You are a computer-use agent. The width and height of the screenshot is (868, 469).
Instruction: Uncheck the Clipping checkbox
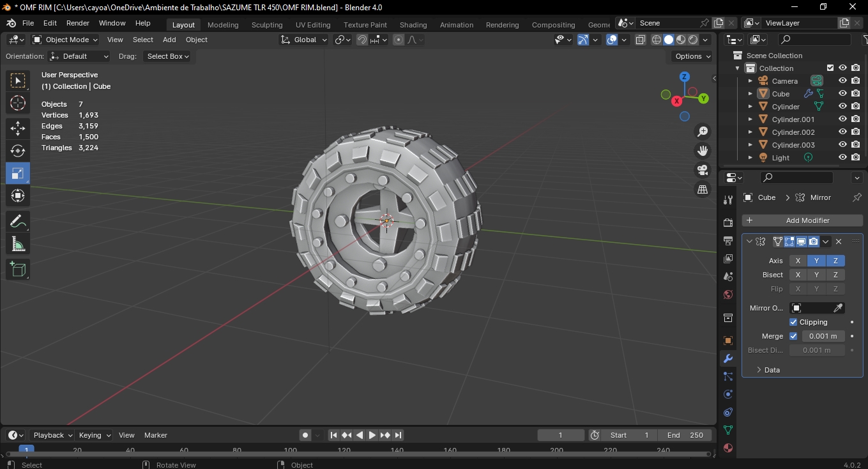pos(793,322)
